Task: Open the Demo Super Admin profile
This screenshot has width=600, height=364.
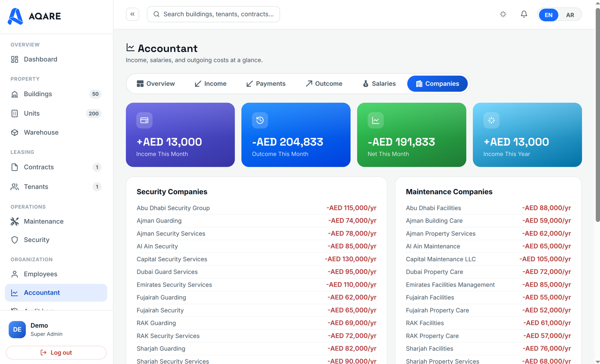Action: pos(56,330)
